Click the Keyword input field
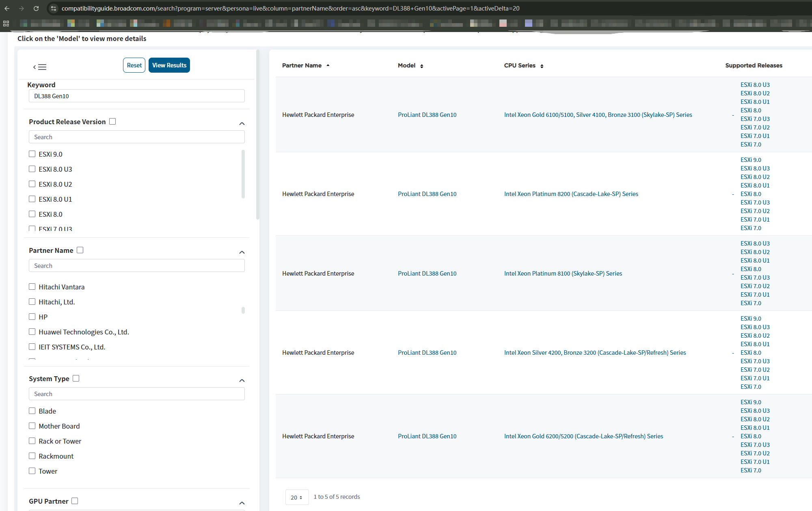The image size is (812, 511). 137,96
